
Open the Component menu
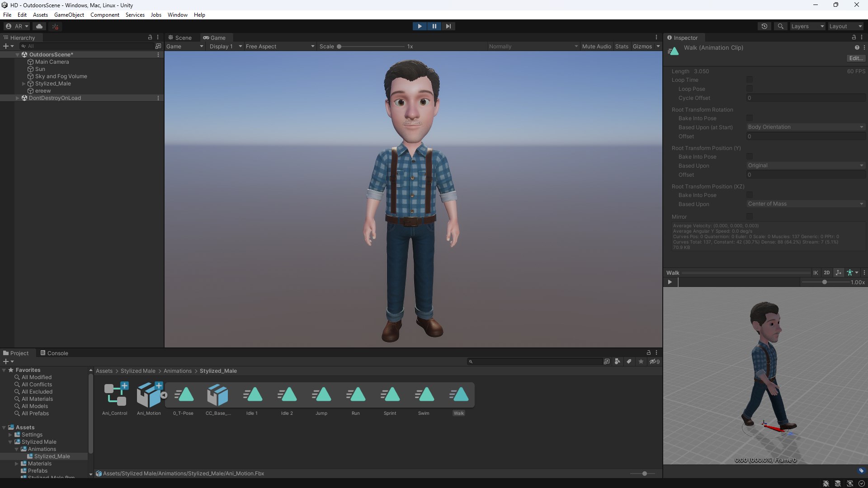[x=105, y=15]
